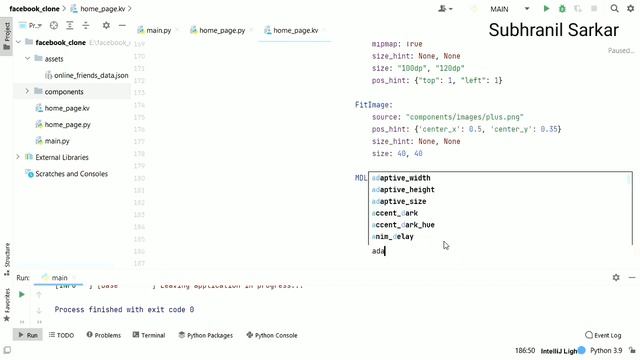Open the user account icon in toolbar
Viewport: 640px width, 360px height.
coord(445,9)
